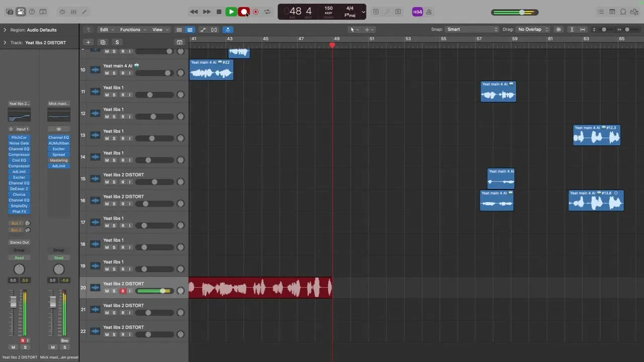
Task: Toggle input monitoring on track 22
Action: 130,334
